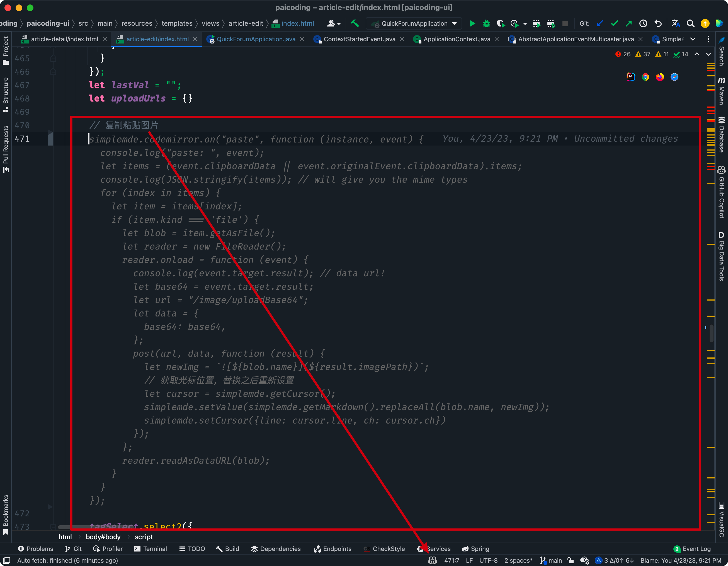The image size is (728, 566).
Task: Toggle the read-only lock icon in status bar
Action: [571, 560]
